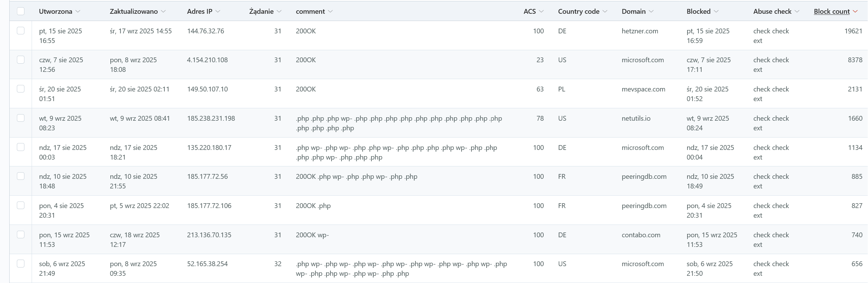Click the red Block count sort arrow
868x283 pixels.
pos(855,12)
